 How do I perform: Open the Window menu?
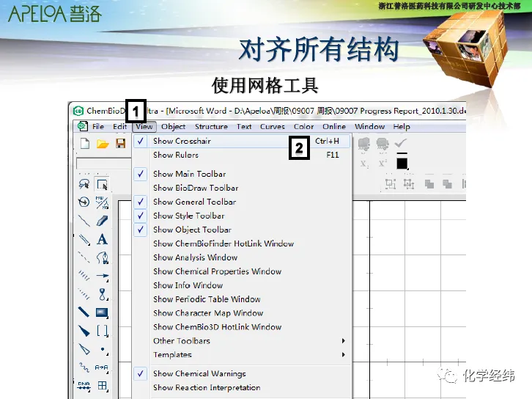click(x=369, y=126)
